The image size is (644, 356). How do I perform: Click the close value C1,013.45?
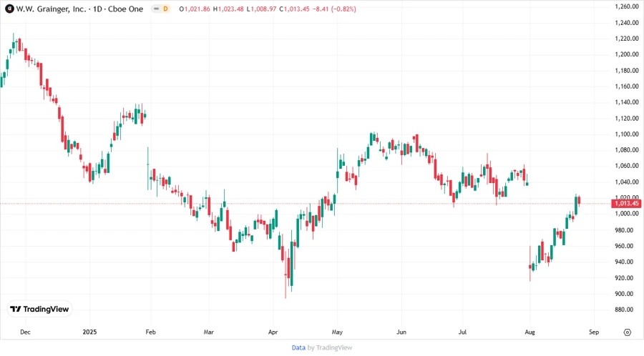tap(295, 9)
